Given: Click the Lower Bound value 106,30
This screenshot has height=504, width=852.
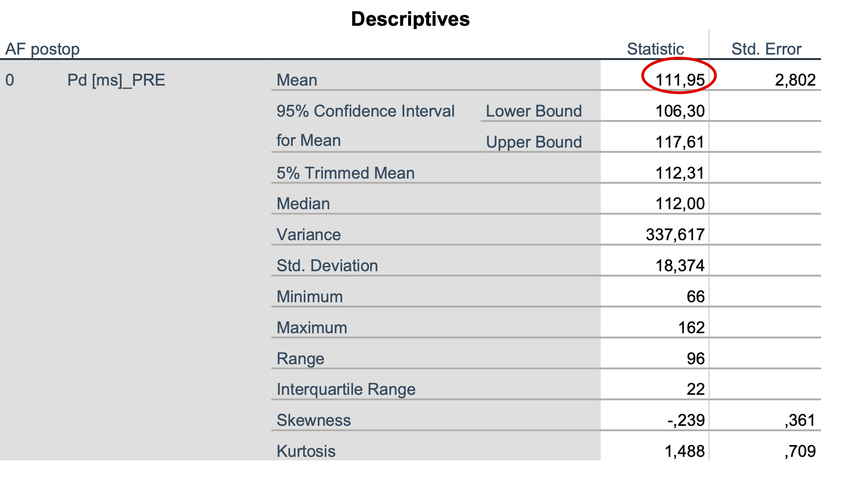Looking at the screenshot, I should tap(680, 111).
